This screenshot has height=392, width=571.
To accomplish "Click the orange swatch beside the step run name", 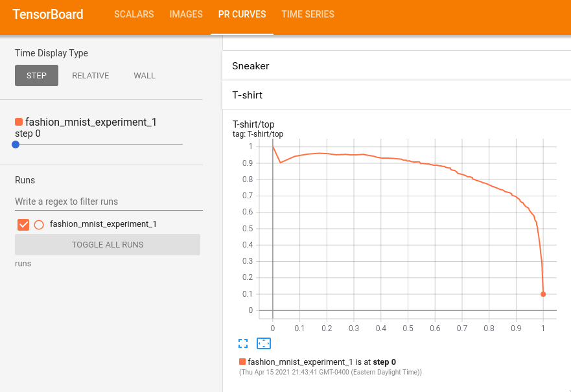I will [x=19, y=122].
